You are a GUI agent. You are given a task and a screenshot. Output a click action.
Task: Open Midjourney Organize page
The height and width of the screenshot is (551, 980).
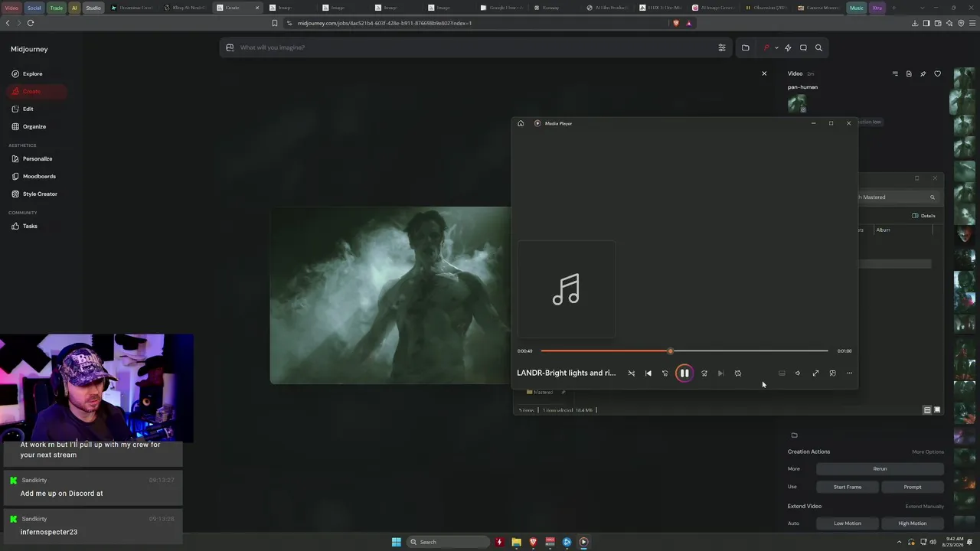(29, 126)
